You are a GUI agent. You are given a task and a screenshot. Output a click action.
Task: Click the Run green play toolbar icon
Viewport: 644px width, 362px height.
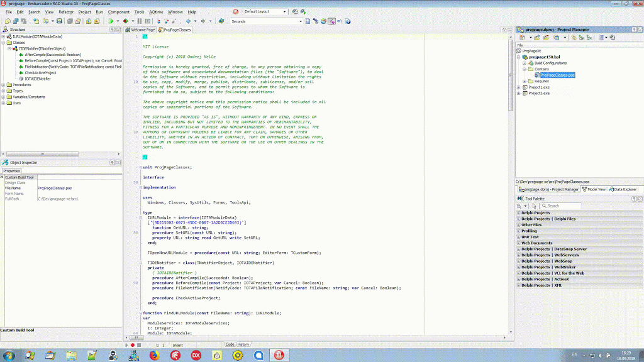click(111, 21)
